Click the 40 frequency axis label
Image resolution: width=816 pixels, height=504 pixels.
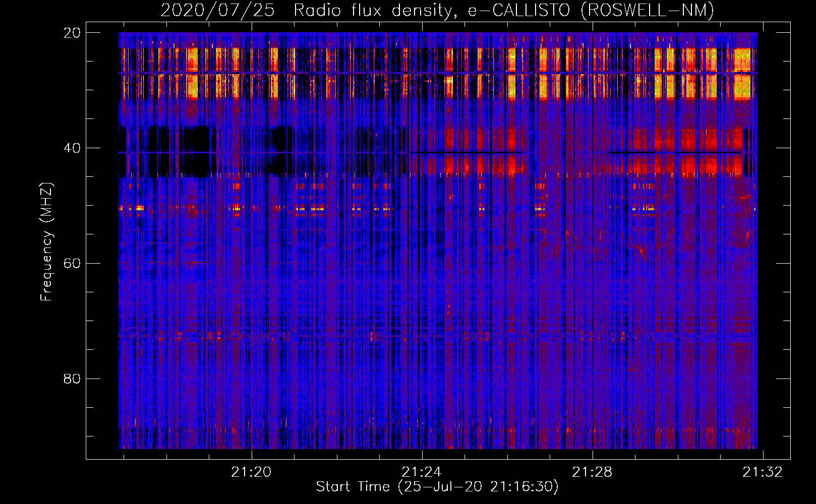(72, 148)
